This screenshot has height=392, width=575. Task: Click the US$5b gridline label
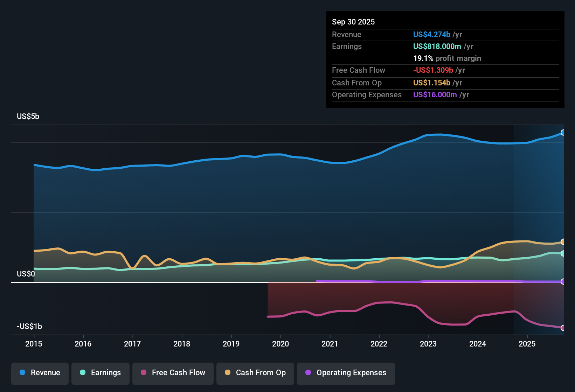[x=28, y=116]
